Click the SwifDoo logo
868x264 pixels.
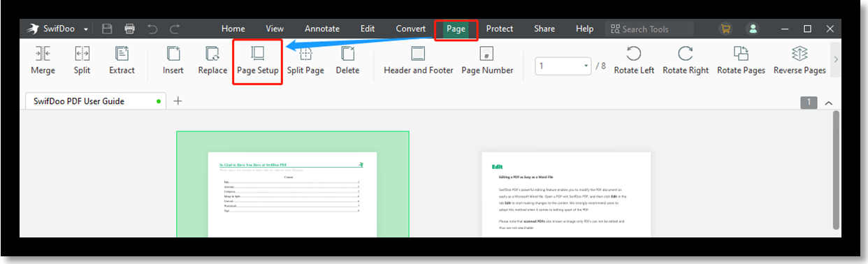(32, 29)
